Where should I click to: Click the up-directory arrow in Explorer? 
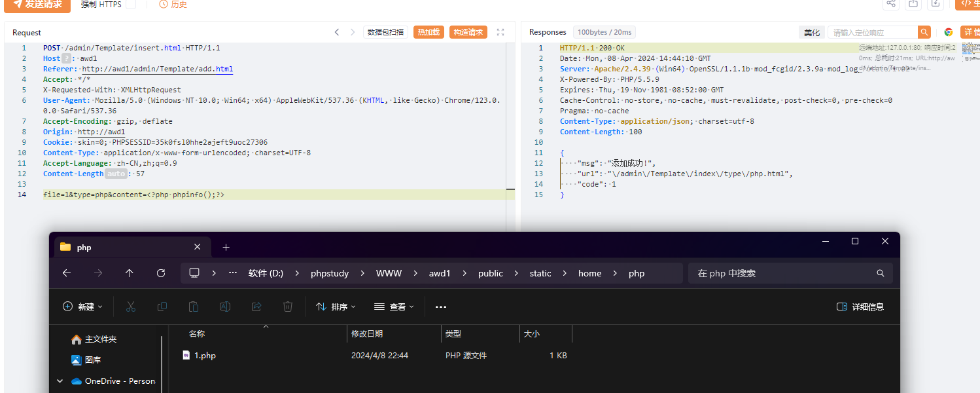pyautogui.click(x=130, y=273)
